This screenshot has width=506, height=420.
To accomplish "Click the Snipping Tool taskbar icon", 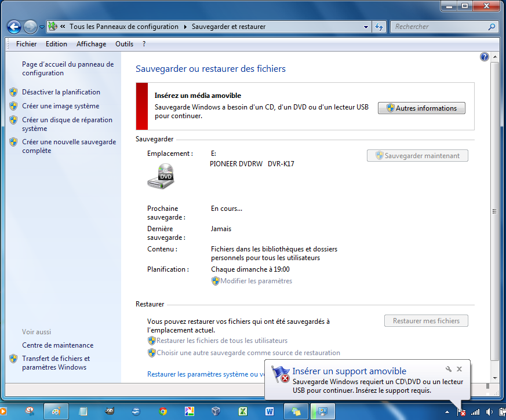I will (x=30, y=411).
